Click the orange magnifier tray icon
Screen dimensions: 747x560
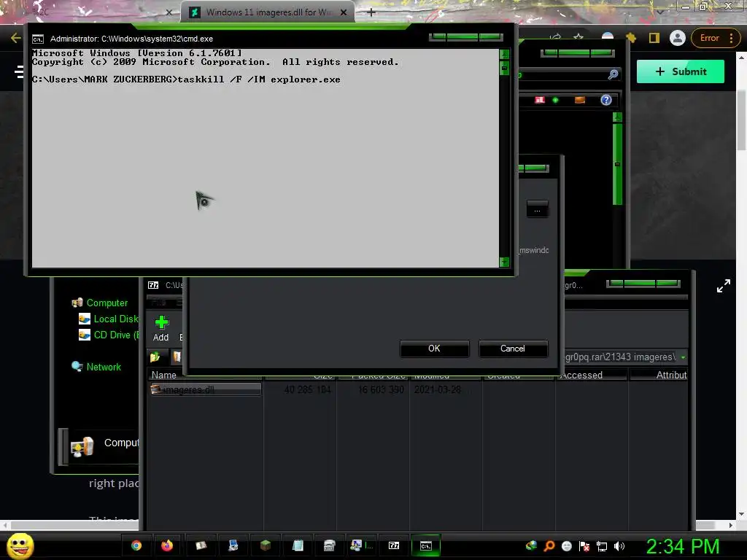549,546
